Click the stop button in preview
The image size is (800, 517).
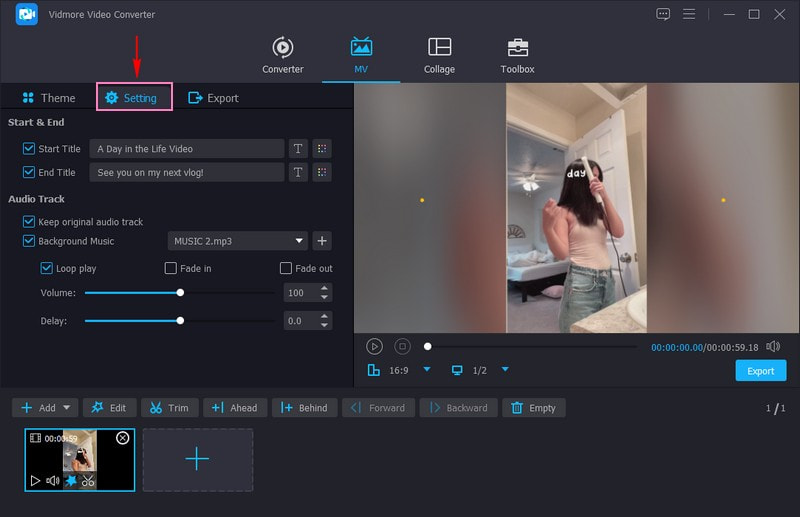[x=402, y=346]
